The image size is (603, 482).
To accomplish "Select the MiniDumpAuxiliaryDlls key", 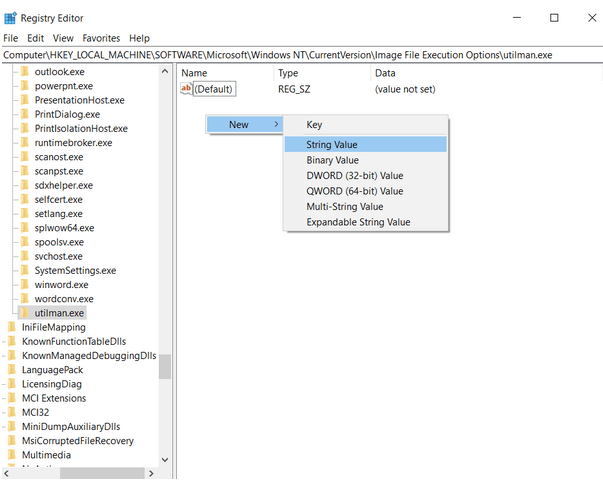I will coord(71,427).
